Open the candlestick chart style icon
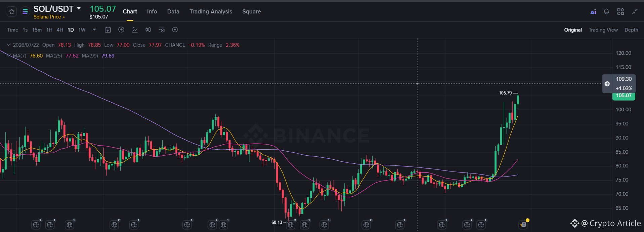 [x=148, y=30]
